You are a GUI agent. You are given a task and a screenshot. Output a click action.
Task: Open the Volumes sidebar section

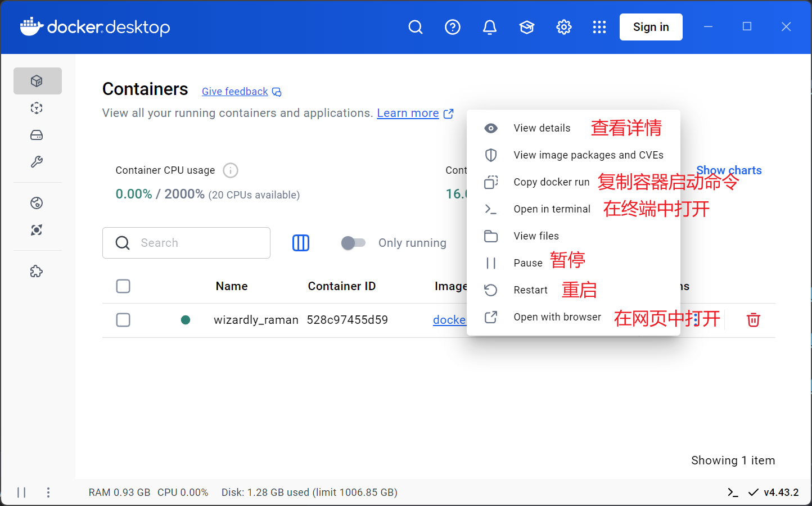pyautogui.click(x=37, y=135)
